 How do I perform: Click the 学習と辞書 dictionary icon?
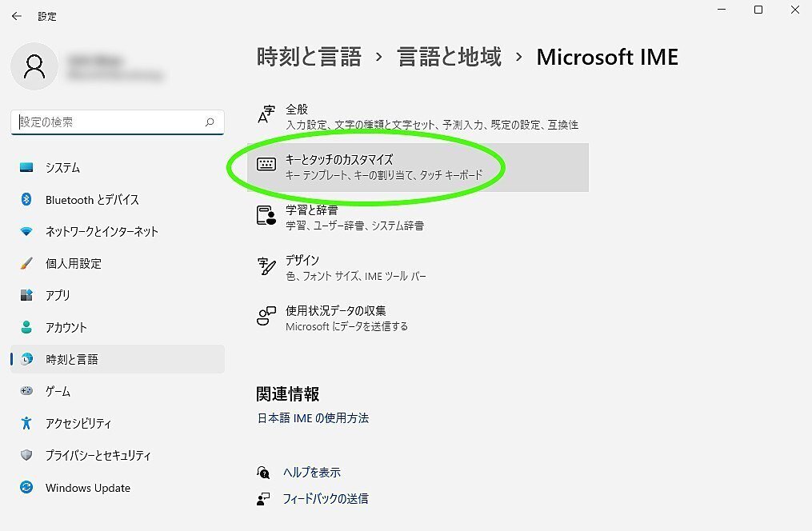266,215
